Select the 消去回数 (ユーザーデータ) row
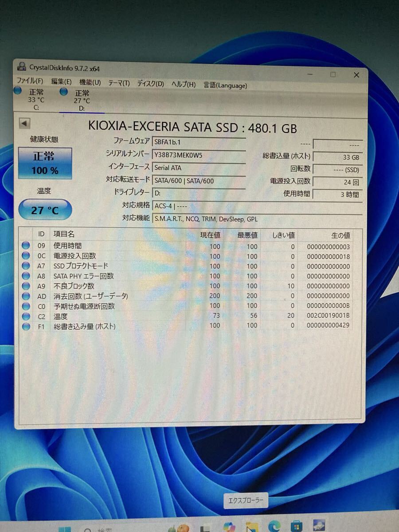The image size is (399, 532). click(186, 296)
